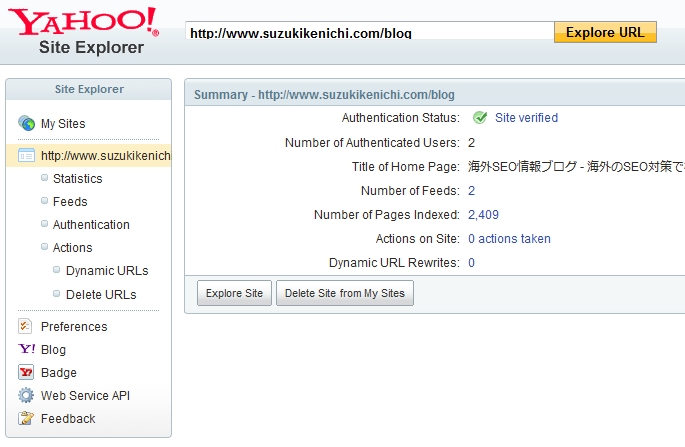Go to Dynamic URLs page
This screenshot has height=447, width=685.
click(107, 271)
